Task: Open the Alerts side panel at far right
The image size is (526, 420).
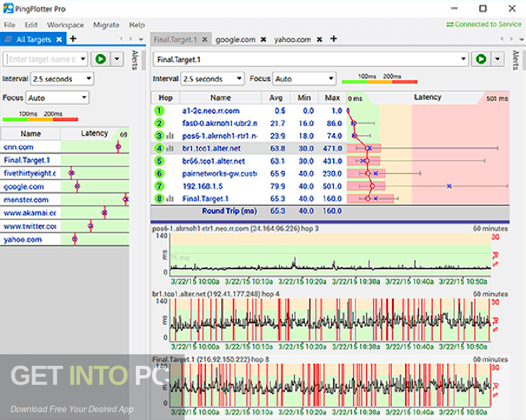Action: (516, 60)
